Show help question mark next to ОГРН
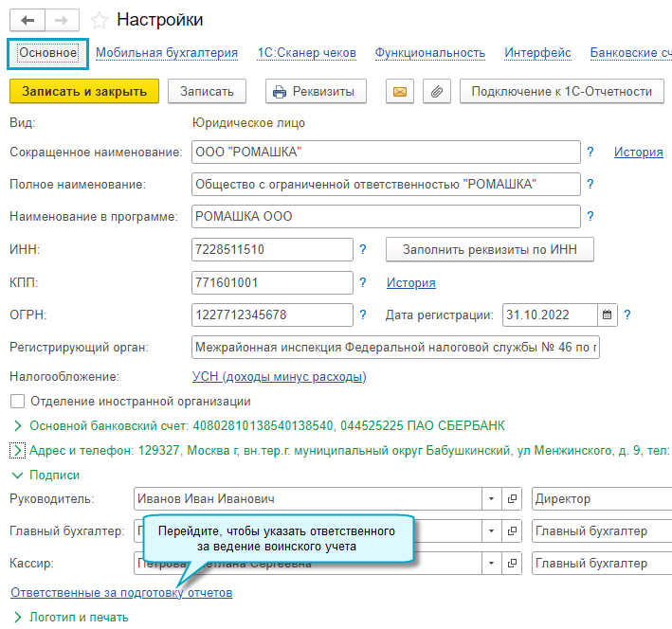This screenshot has width=672, height=629. (363, 314)
